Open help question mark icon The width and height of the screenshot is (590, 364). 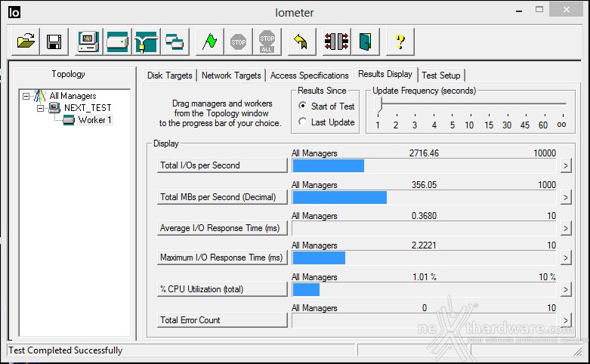pos(400,42)
